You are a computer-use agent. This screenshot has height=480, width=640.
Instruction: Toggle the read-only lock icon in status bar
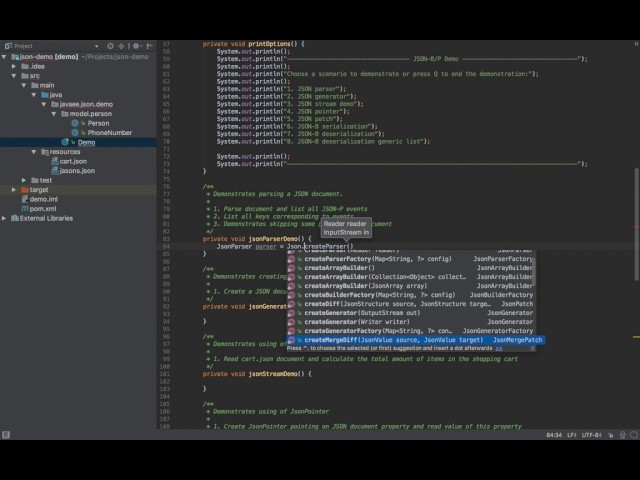coord(611,435)
